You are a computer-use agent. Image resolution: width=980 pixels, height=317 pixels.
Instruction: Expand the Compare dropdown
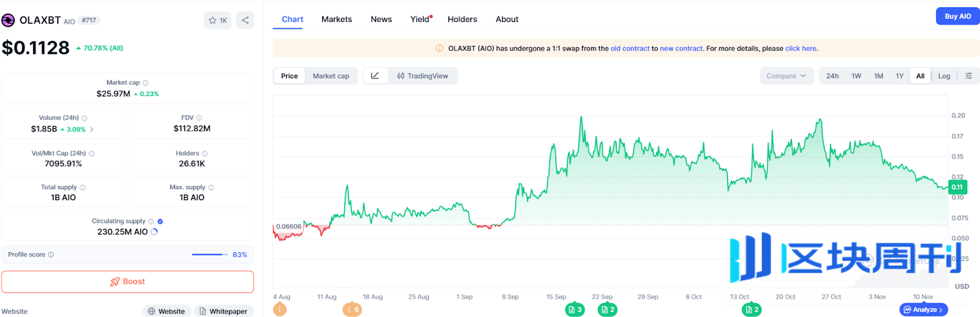click(x=787, y=76)
